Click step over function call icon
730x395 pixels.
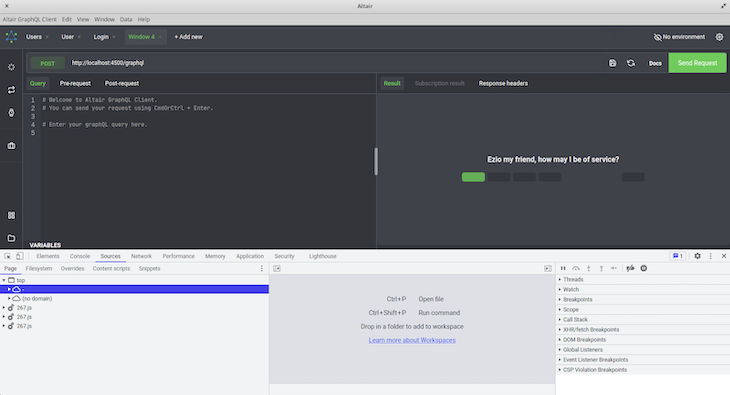tap(576, 269)
